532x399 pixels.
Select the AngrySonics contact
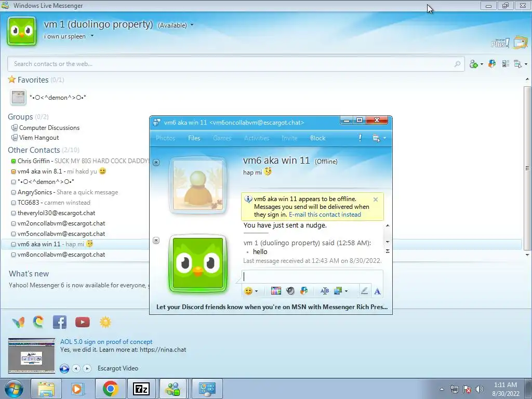tap(64, 192)
